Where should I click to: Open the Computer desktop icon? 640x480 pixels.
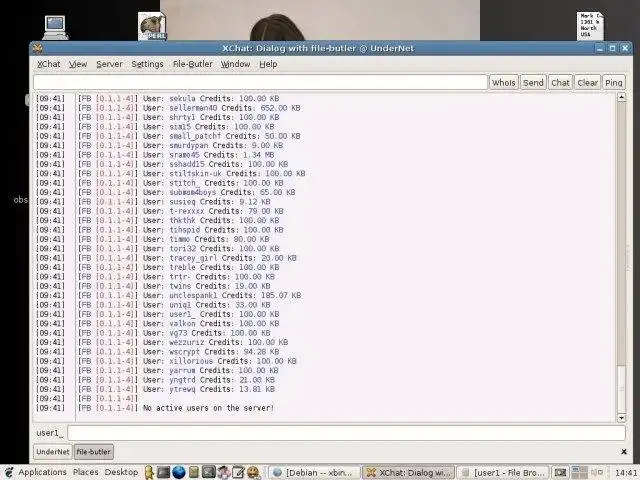(55, 27)
